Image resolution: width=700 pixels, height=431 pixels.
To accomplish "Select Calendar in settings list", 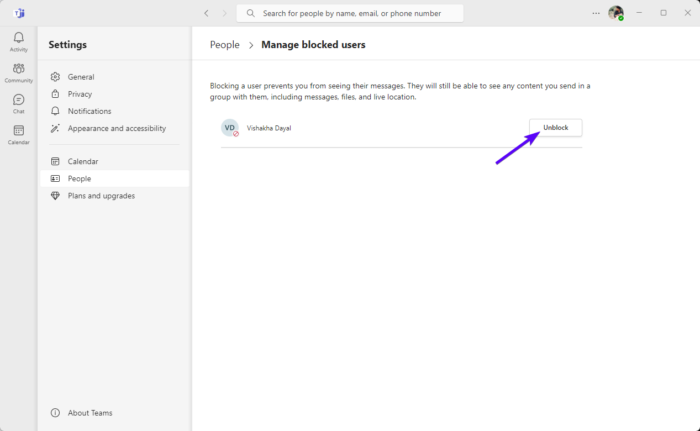I will click(x=83, y=161).
